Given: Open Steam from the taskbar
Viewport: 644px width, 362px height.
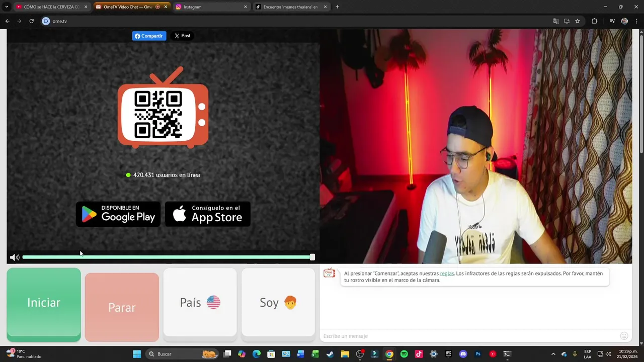Looking at the screenshot, I should point(330,354).
